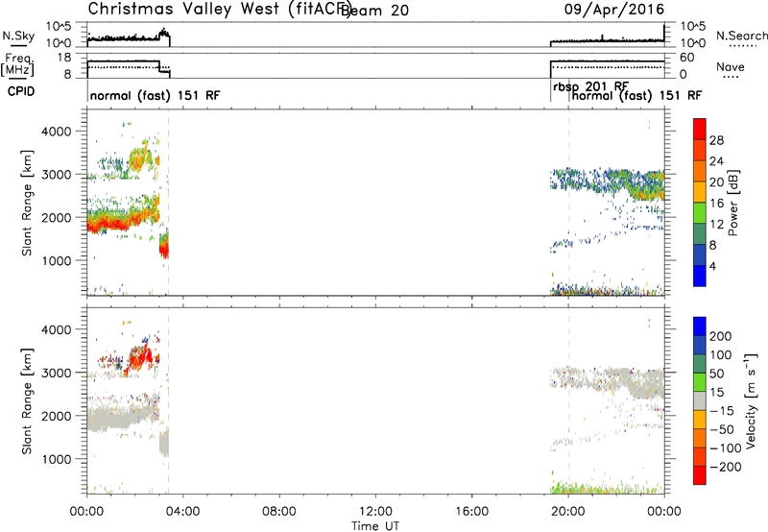This screenshot has height=532, width=768.
Task: Click the '4000' tick on power panel
Action: pos(58,132)
